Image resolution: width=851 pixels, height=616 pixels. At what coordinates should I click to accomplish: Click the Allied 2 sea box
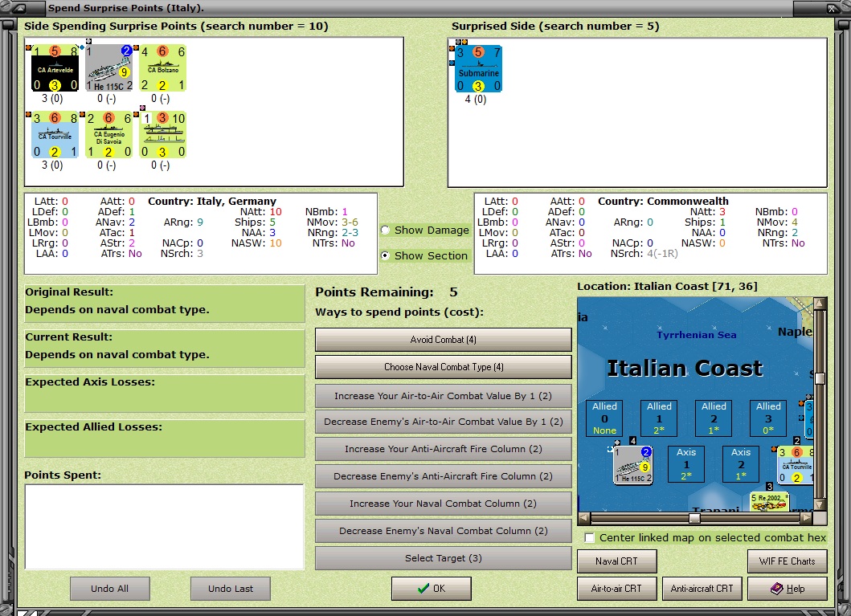point(714,418)
